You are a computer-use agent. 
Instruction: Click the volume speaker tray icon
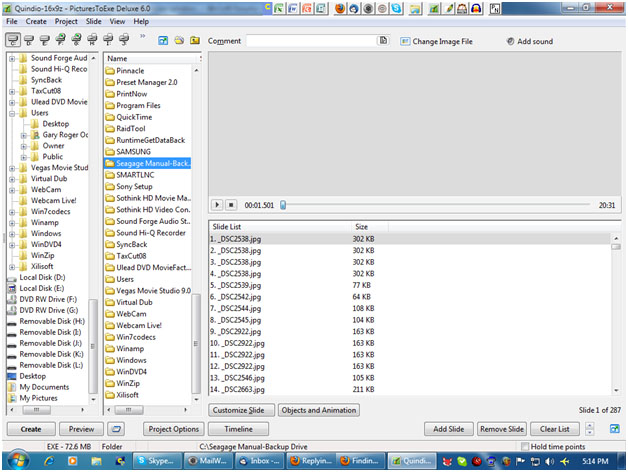click(550, 462)
